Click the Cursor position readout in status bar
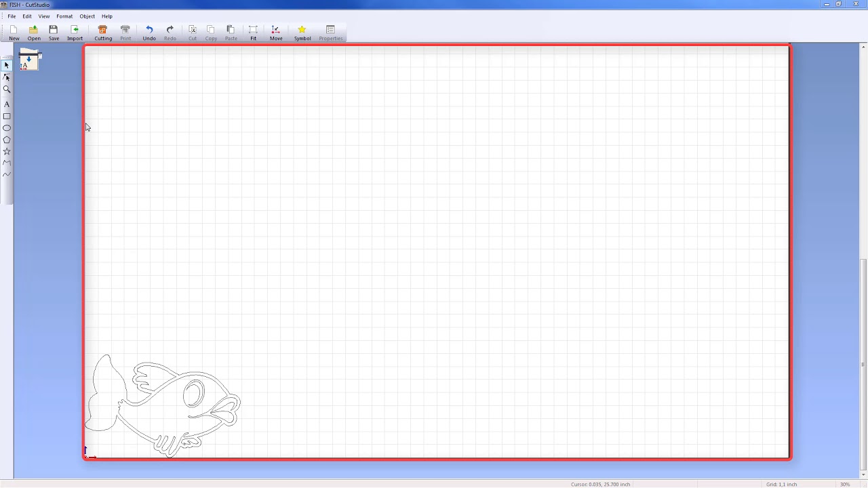Screen dimensions: 868x488 click(600, 485)
